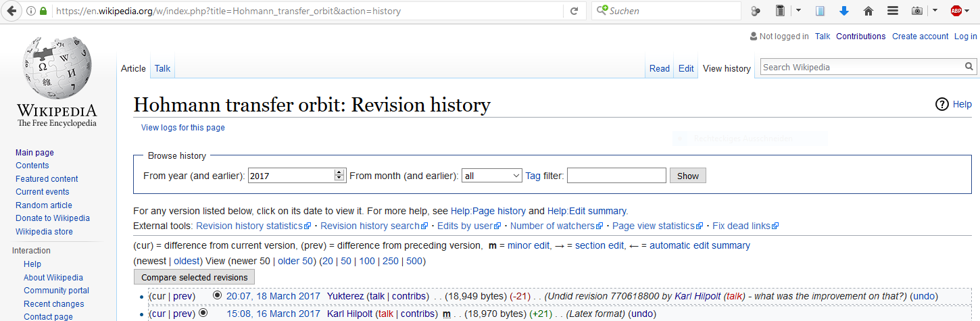Viewport: 980px width, 321px height.
Task: Open the Firefox hamburger menu
Action: click(892, 11)
